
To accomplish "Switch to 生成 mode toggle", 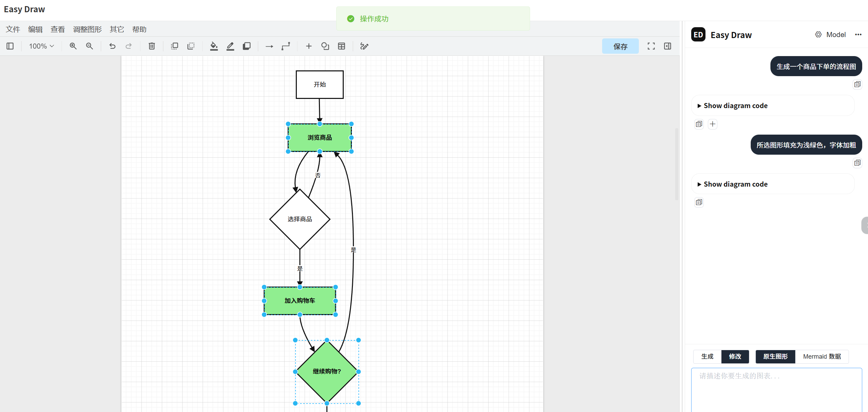I will tap(707, 356).
